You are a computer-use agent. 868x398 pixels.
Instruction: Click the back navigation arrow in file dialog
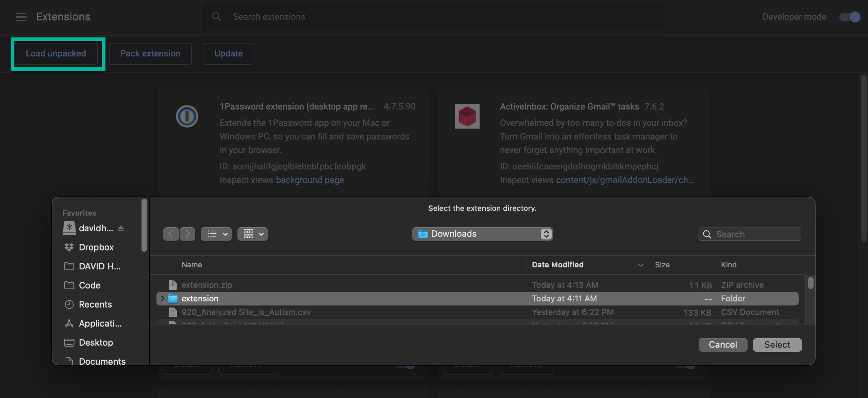tap(171, 234)
